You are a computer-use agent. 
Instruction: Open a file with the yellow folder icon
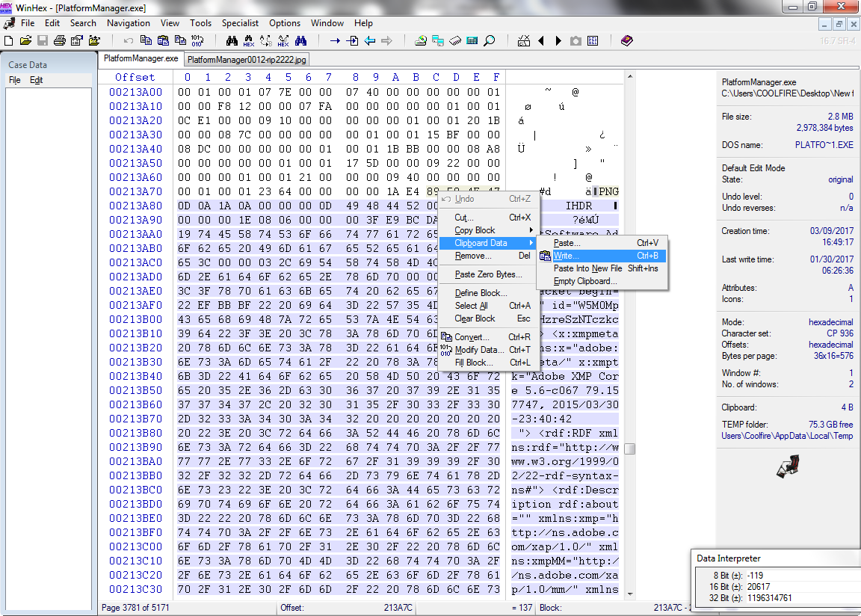click(25, 40)
